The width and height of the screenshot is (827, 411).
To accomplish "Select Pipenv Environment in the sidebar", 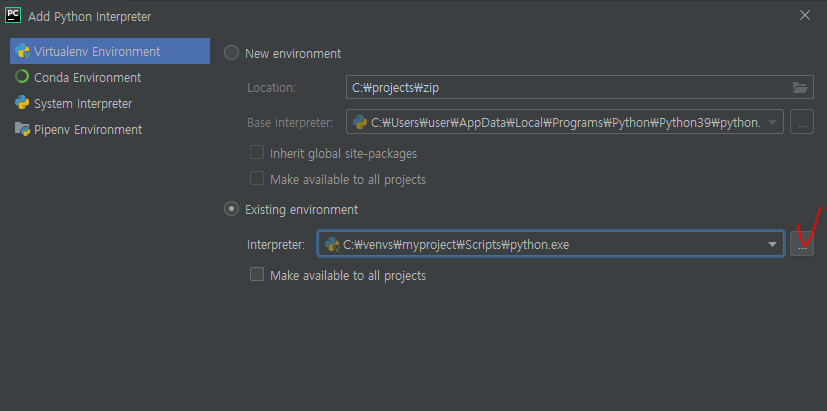I will click(x=110, y=130).
